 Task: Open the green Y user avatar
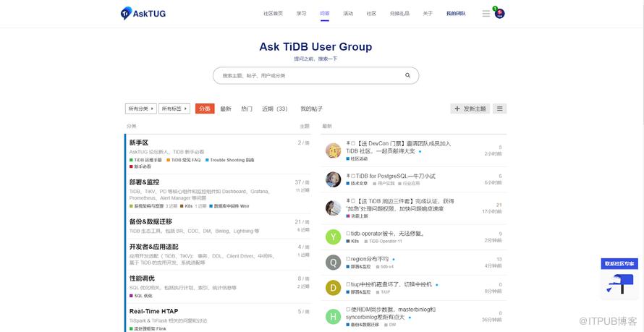tap(333, 237)
